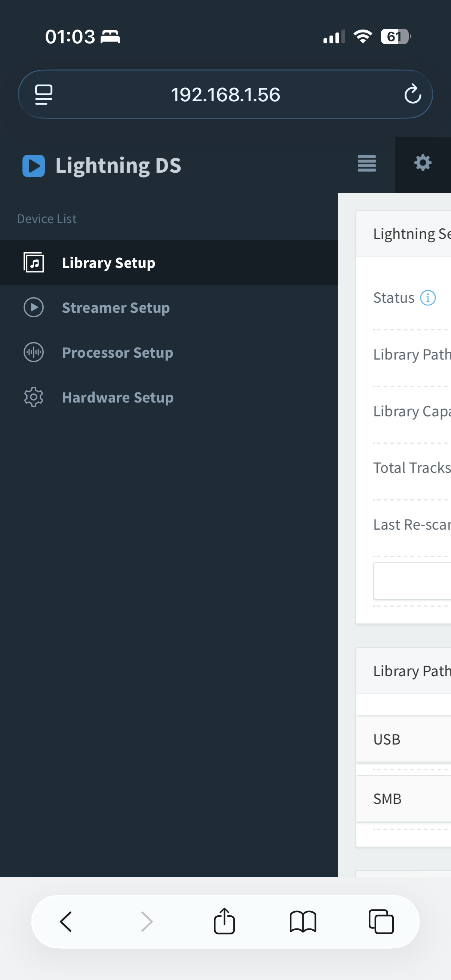Select Library Setup menu item

(x=169, y=262)
